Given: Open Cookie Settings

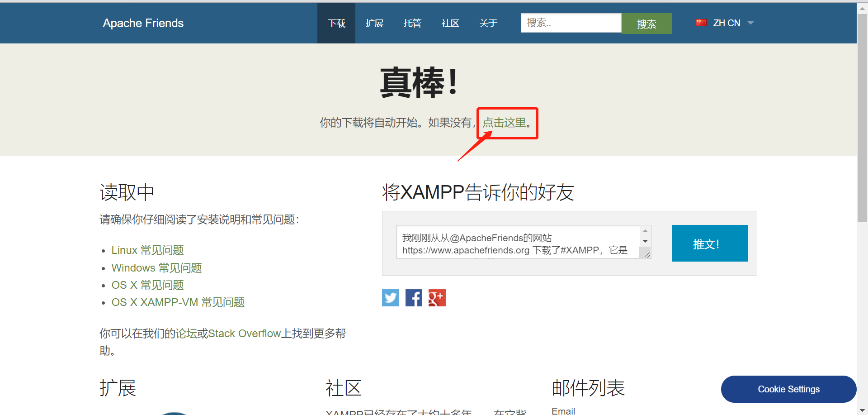Looking at the screenshot, I should tap(788, 389).
